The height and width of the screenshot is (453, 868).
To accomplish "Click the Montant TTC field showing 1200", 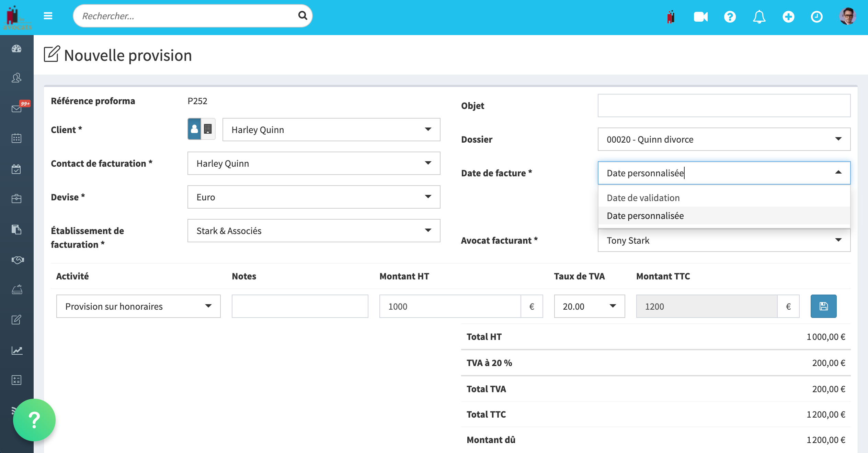I will [x=707, y=306].
